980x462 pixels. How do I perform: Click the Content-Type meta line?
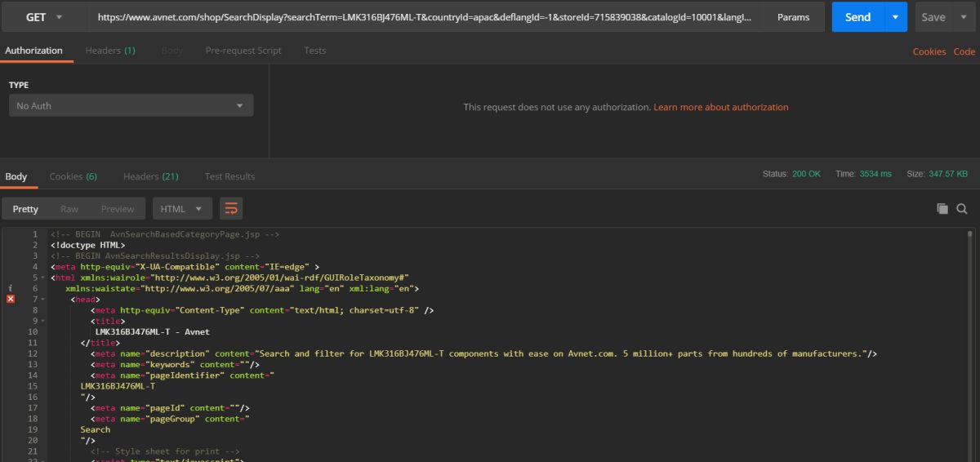(x=262, y=311)
